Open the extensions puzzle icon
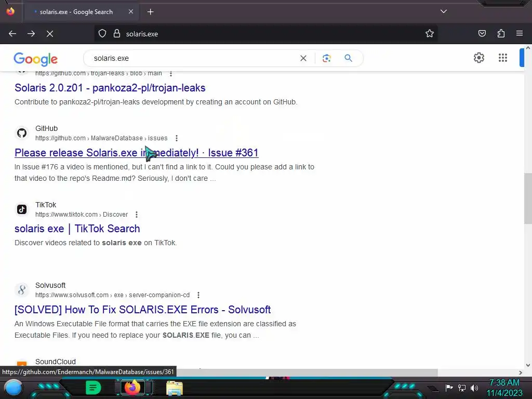The image size is (532, 399). coord(501,33)
